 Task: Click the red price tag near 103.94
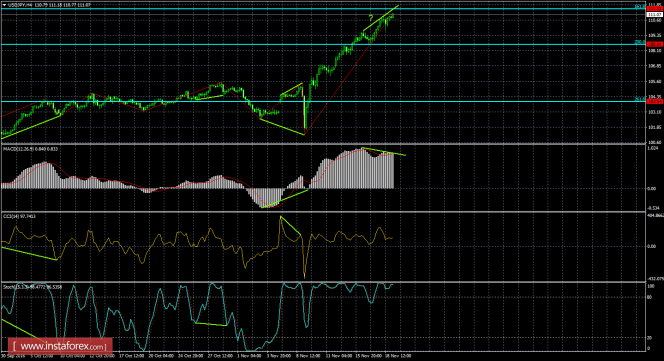tap(655, 101)
